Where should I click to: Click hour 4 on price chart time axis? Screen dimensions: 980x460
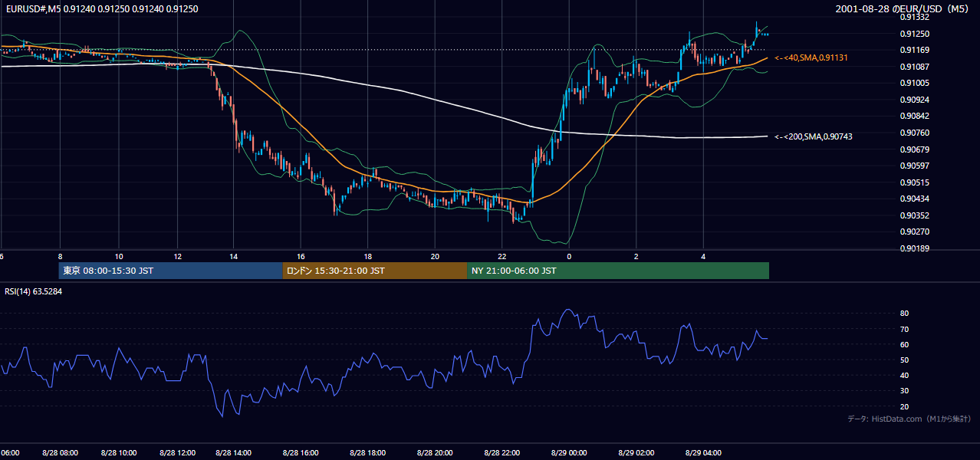click(x=703, y=257)
